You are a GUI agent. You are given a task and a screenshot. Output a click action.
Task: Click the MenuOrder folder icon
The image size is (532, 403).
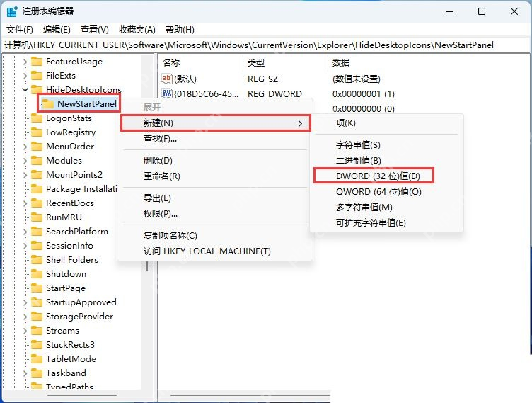point(37,147)
